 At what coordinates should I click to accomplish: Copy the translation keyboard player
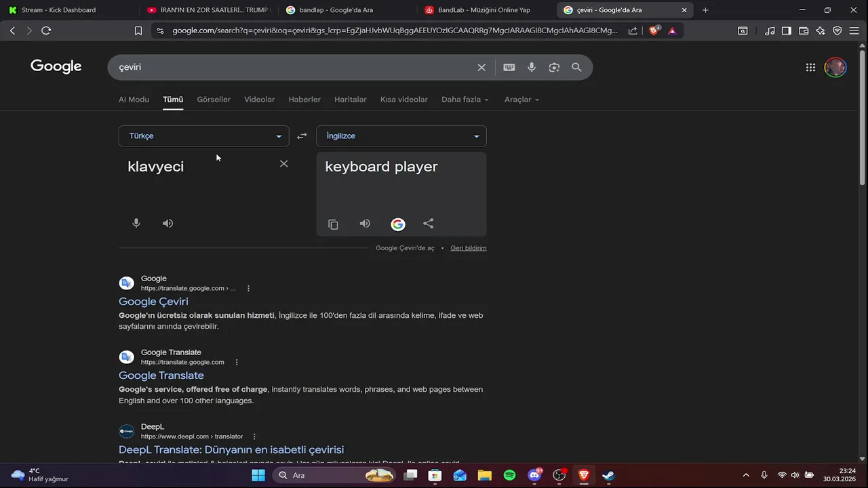(333, 224)
